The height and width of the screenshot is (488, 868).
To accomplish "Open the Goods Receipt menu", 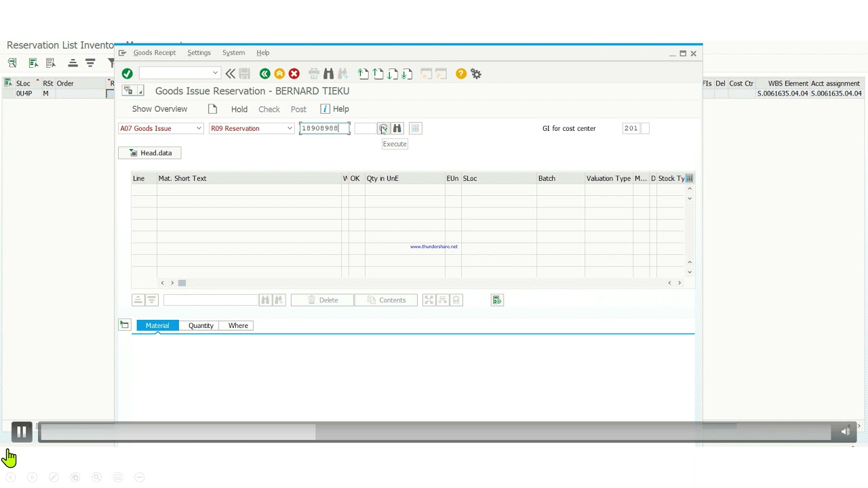I will pos(155,53).
